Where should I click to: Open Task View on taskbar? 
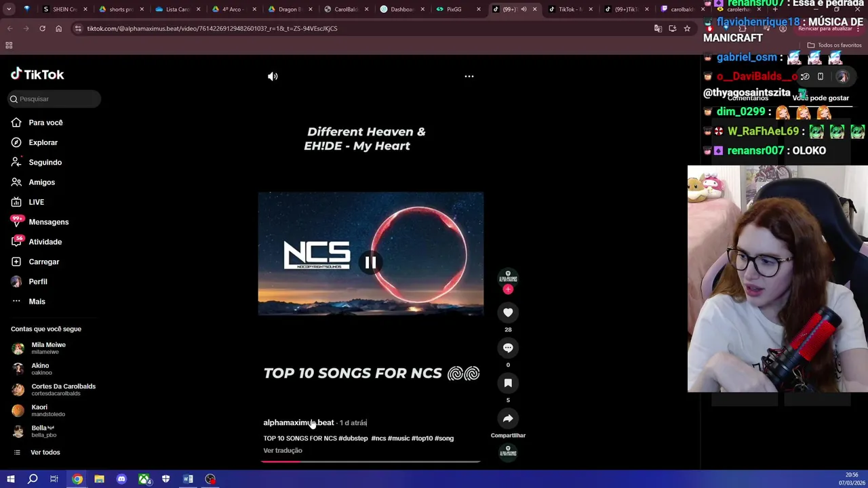[54, 479]
